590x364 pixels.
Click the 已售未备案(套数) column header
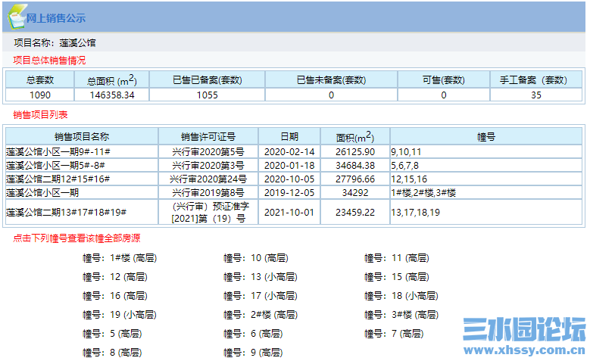(331, 80)
